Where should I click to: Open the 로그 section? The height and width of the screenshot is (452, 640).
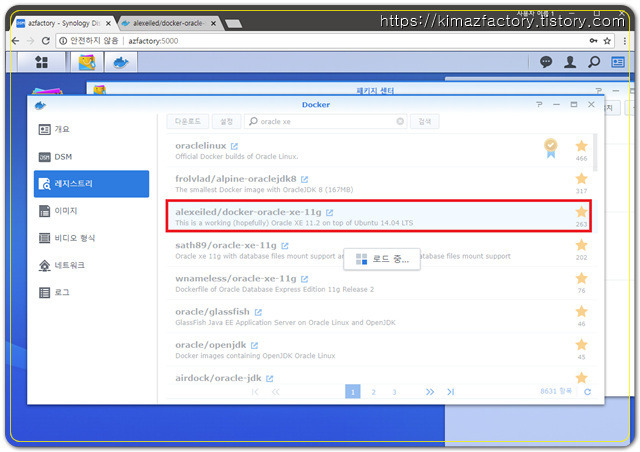coord(91,292)
